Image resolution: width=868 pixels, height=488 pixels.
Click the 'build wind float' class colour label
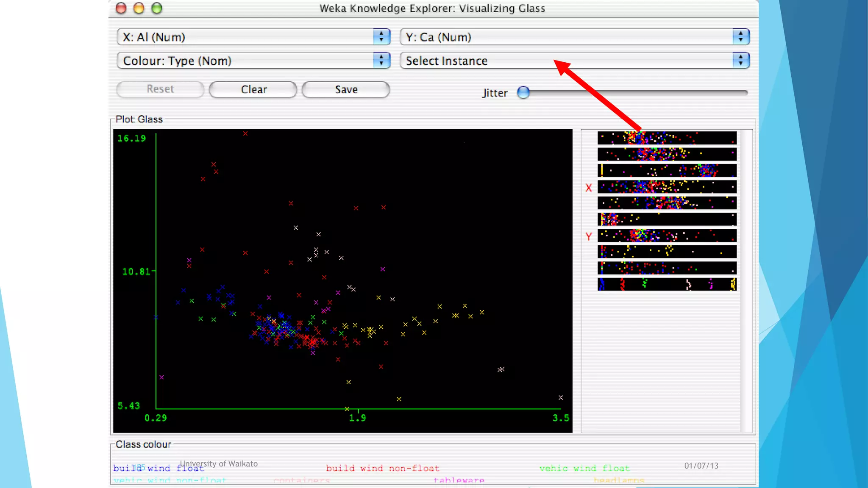[159, 468]
